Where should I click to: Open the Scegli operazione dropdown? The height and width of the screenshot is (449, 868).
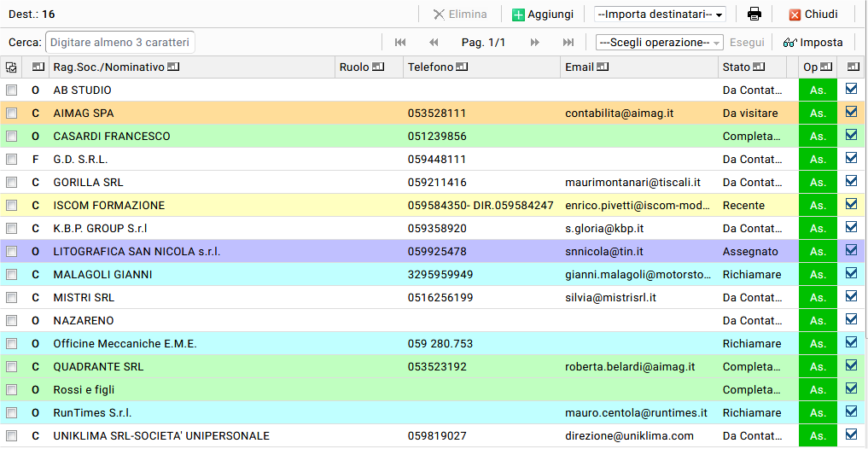[659, 43]
